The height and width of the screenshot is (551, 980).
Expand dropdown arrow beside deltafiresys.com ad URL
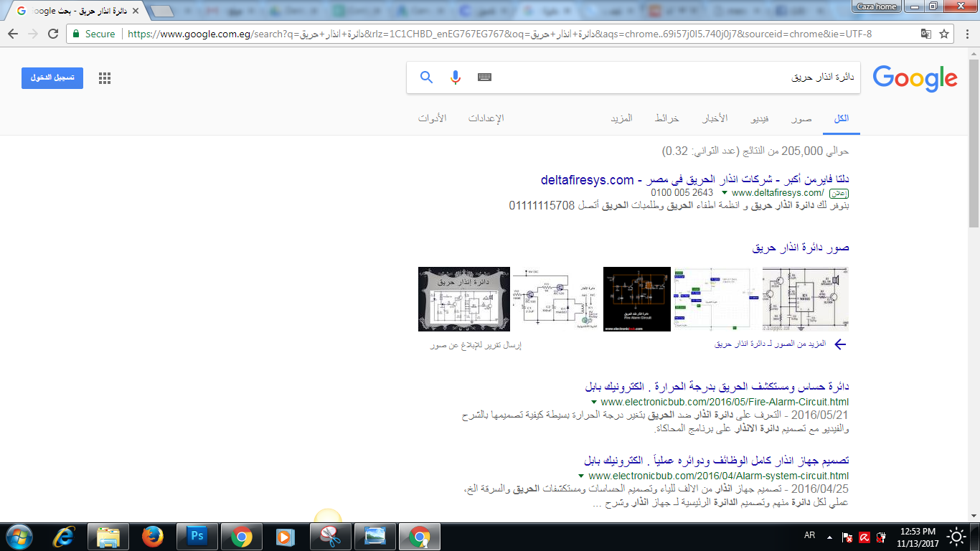pos(724,193)
